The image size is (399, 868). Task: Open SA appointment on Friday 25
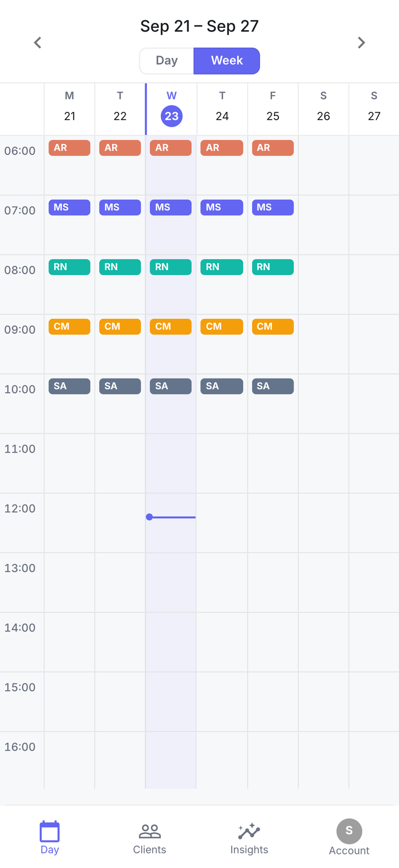(273, 386)
